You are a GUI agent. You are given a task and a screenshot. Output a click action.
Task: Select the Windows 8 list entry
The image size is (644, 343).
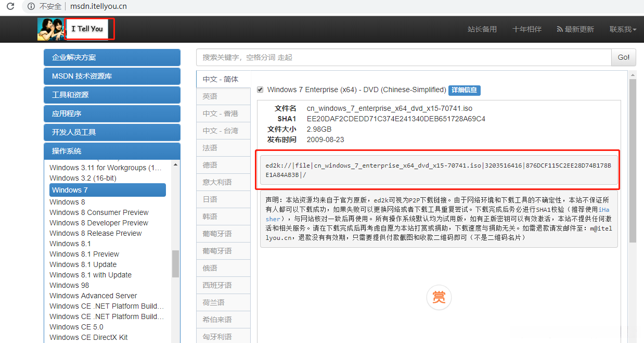tap(67, 202)
